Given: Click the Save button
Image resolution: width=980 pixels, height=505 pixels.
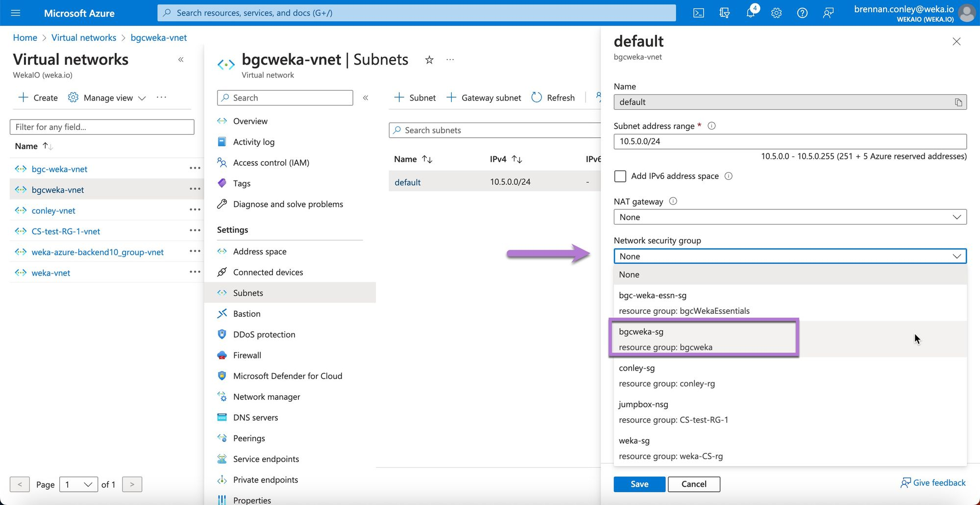Looking at the screenshot, I should point(639,484).
